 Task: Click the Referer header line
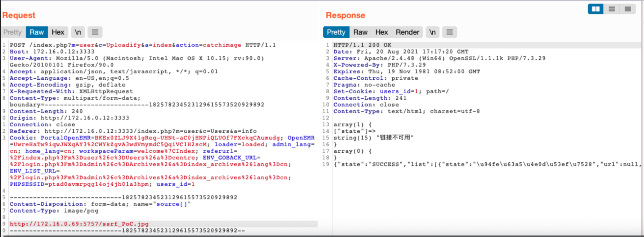[x=133, y=131]
